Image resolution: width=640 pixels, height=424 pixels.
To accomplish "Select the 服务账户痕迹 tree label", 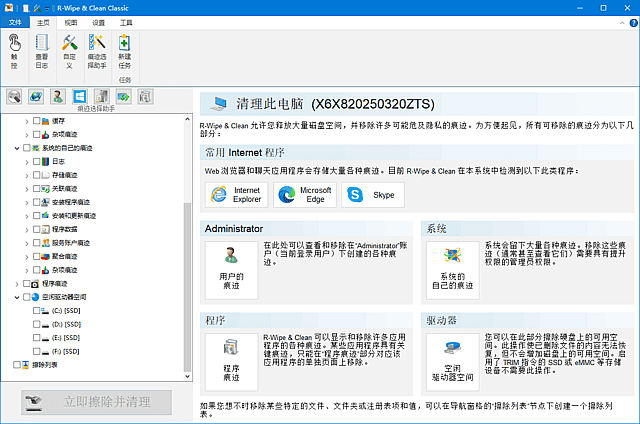I will click(71, 243).
